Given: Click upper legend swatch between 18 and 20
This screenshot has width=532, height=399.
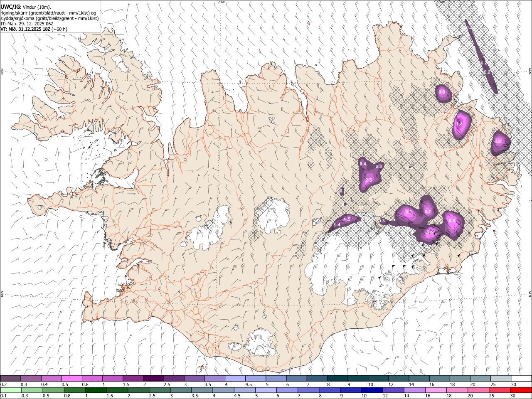Looking at the screenshot, I should click(x=459, y=378).
